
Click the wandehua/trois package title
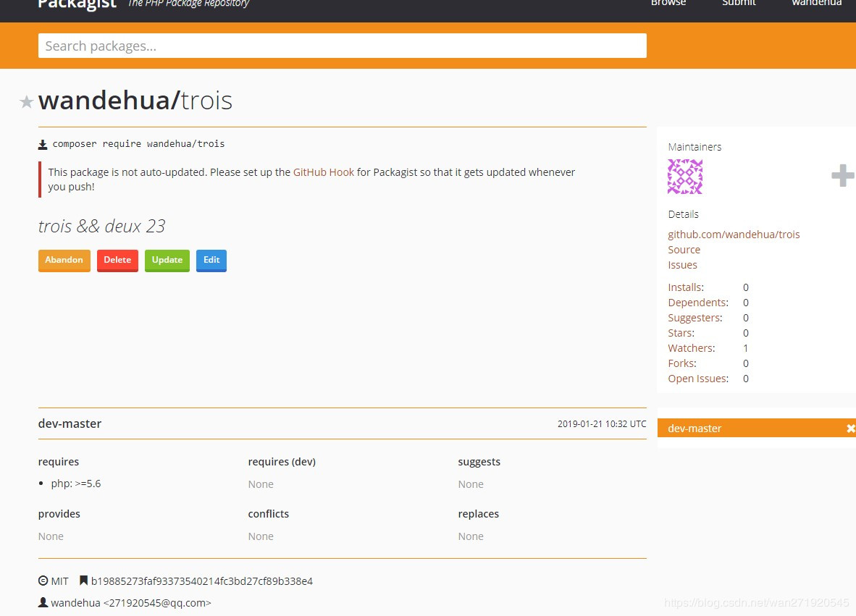pos(135,101)
